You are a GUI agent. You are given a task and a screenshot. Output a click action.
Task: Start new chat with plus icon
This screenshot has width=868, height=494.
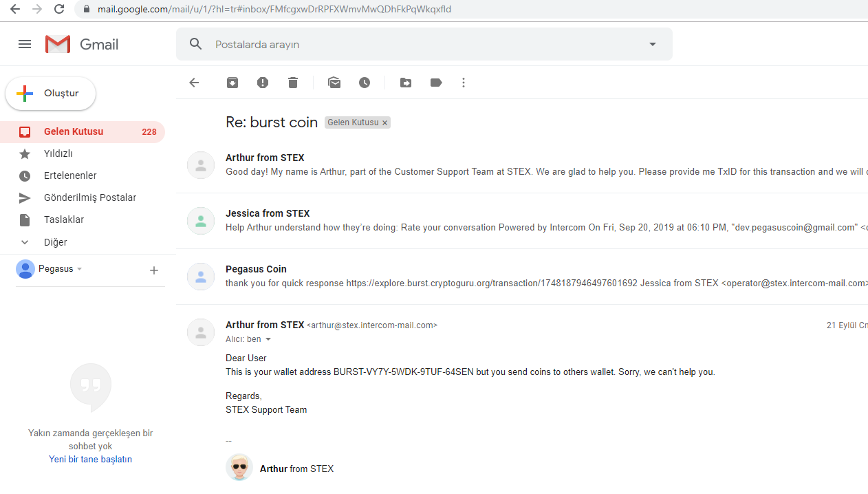[x=154, y=270]
